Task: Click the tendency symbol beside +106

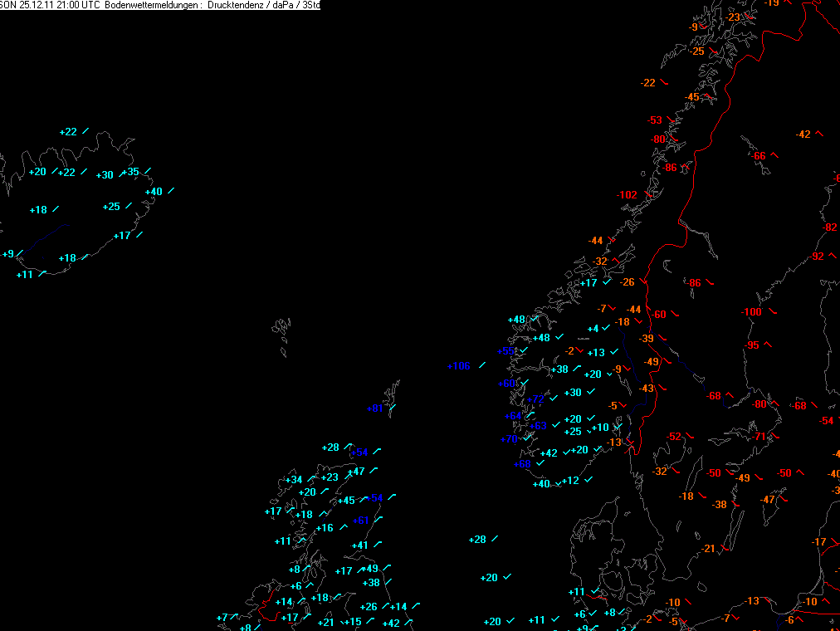Action: click(x=482, y=364)
